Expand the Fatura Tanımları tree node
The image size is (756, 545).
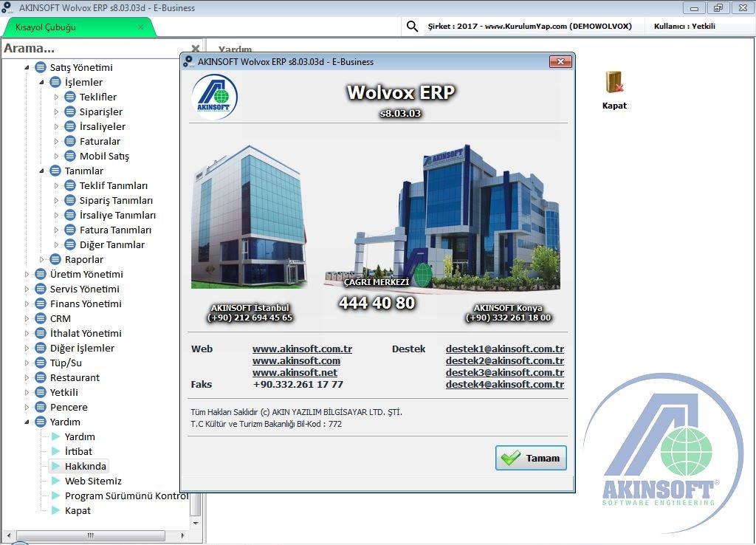56,230
